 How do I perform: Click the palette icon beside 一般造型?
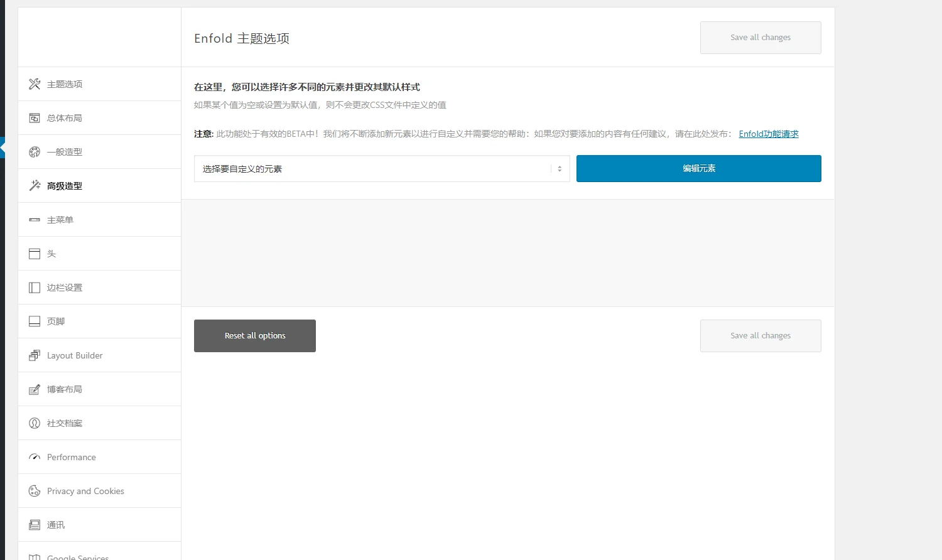35,152
